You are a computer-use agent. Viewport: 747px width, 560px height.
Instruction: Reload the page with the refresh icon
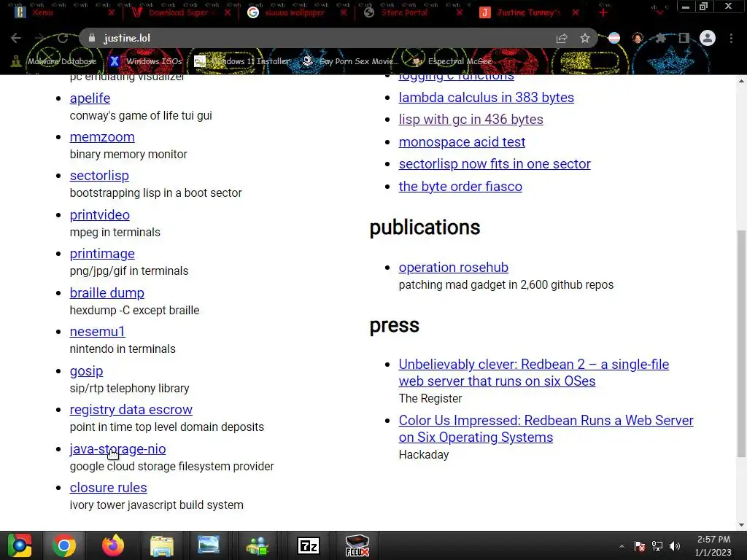tap(63, 38)
